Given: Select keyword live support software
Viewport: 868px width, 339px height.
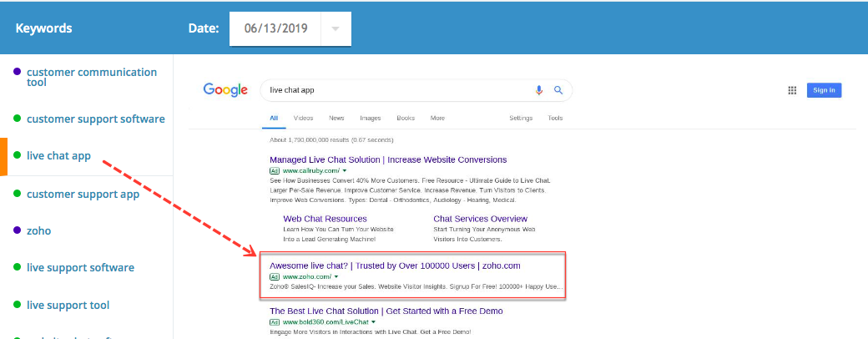Looking at the screenshot, I should (x=80, y=267).
